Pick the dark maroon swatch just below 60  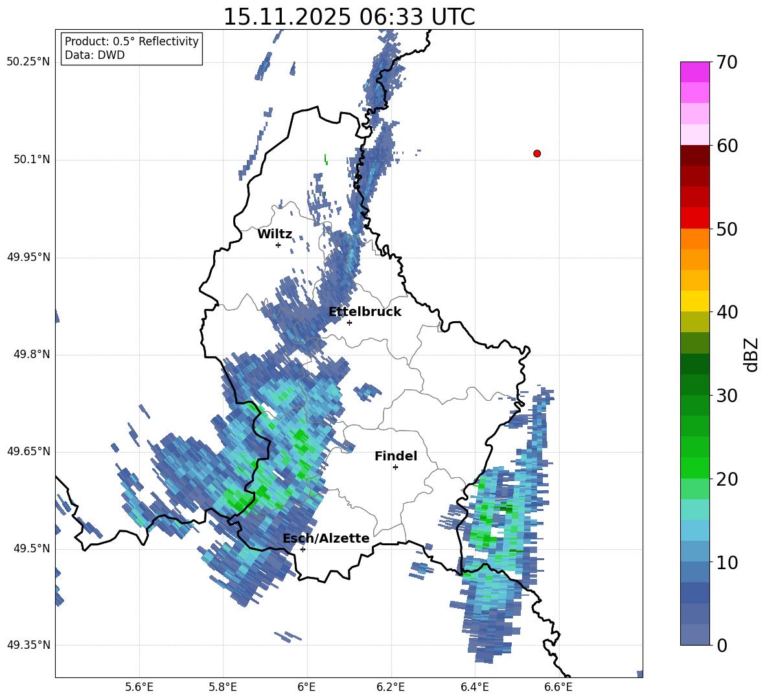tap(694, 155)
